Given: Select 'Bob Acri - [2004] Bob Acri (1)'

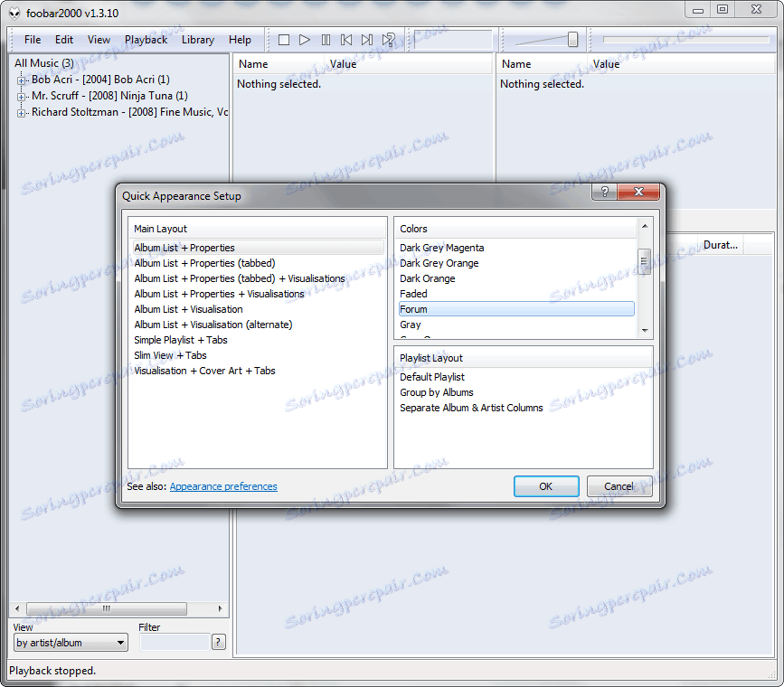Looking at the screenshot, I should (100, 80).
